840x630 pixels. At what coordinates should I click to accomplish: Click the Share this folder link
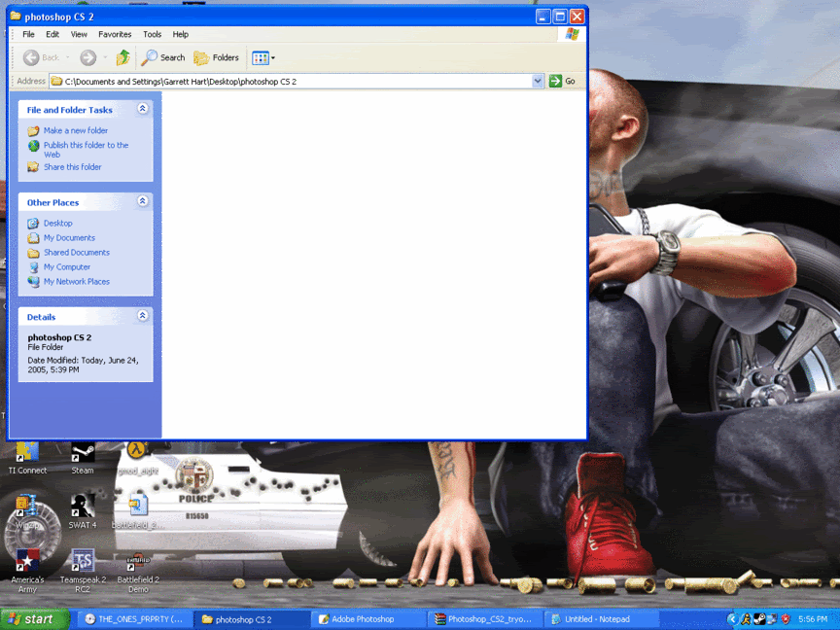[72, 166]
